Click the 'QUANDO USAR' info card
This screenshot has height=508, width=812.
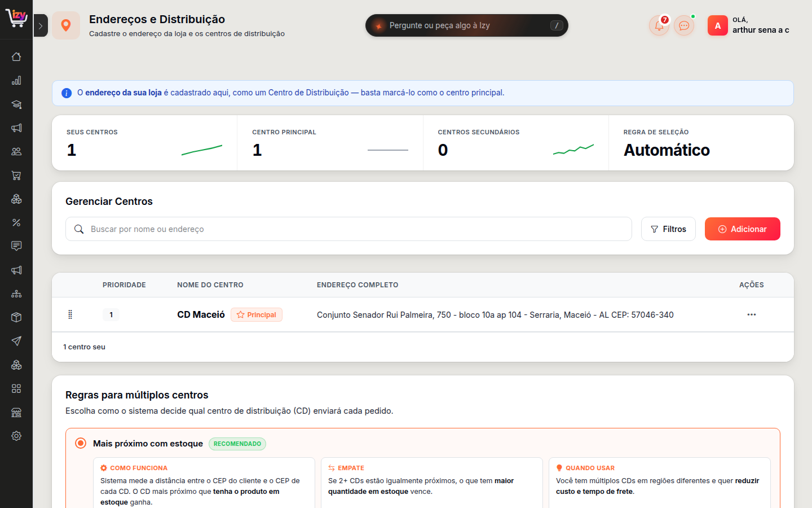660,484
